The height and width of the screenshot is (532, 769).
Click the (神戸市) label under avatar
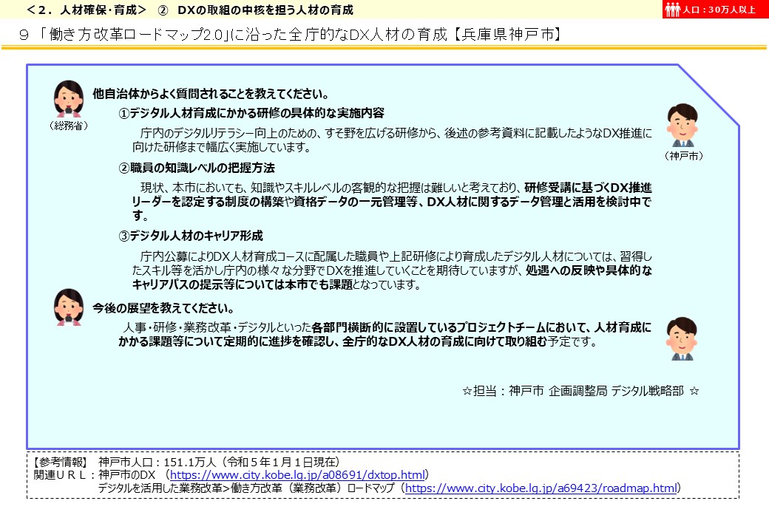[684, 156]
